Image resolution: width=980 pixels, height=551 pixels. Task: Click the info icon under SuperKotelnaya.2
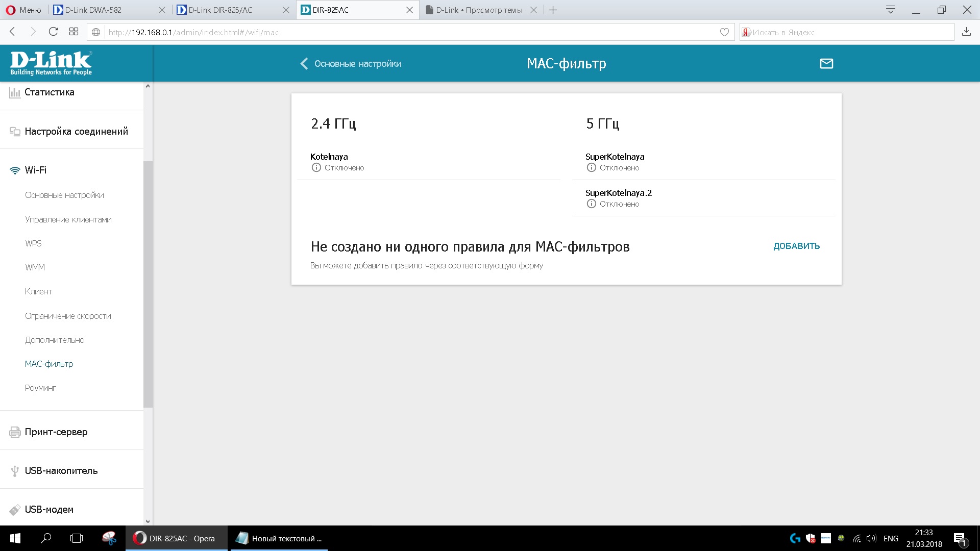[x=591, y=204]
